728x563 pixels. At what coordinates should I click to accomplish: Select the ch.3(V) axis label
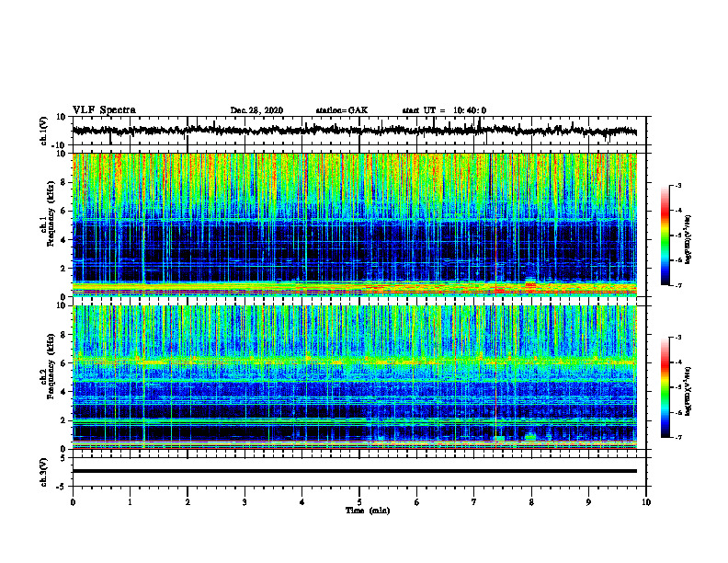(44, 472)
